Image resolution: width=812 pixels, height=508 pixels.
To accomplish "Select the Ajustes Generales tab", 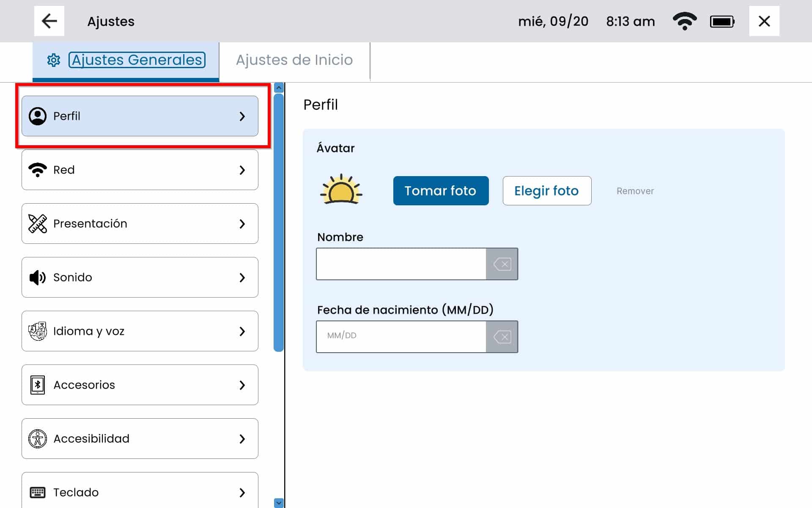I will 137,60.
